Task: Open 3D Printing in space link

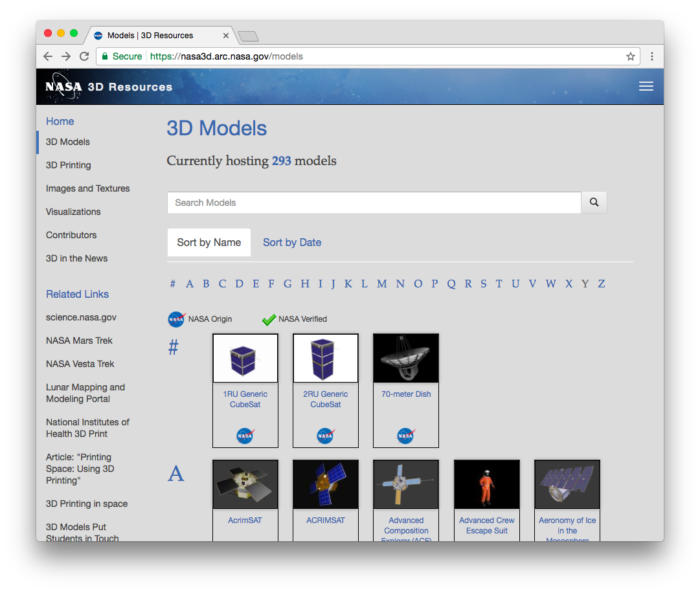Action: tap(87, 504)
